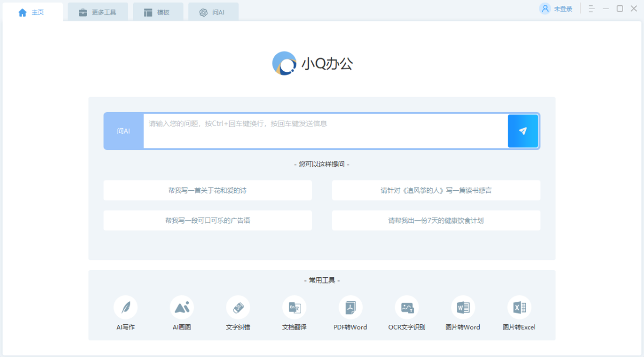
Task: Click the 小Q办公 logo
Action: [x=284, y=64]
